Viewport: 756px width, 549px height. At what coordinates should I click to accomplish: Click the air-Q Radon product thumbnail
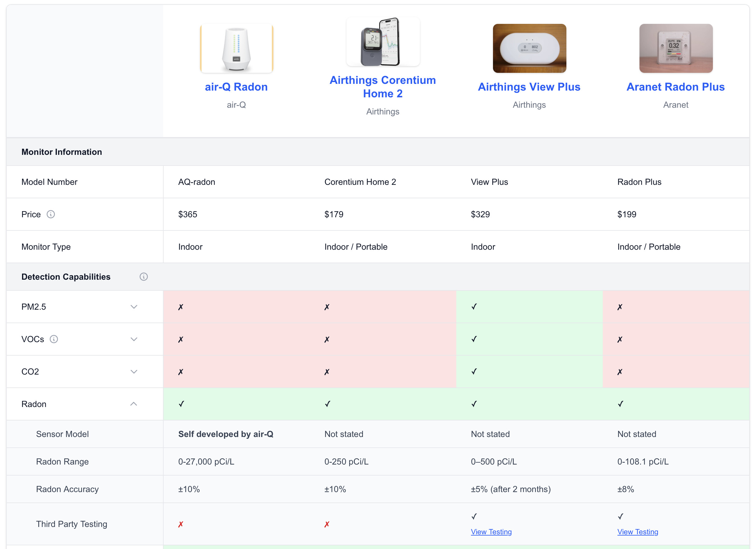236,48
